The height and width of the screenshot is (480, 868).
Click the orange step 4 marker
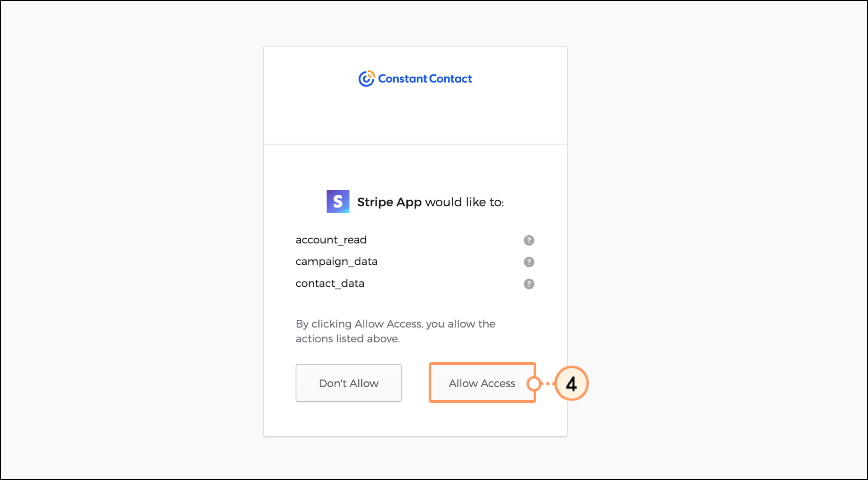(571, 383)
